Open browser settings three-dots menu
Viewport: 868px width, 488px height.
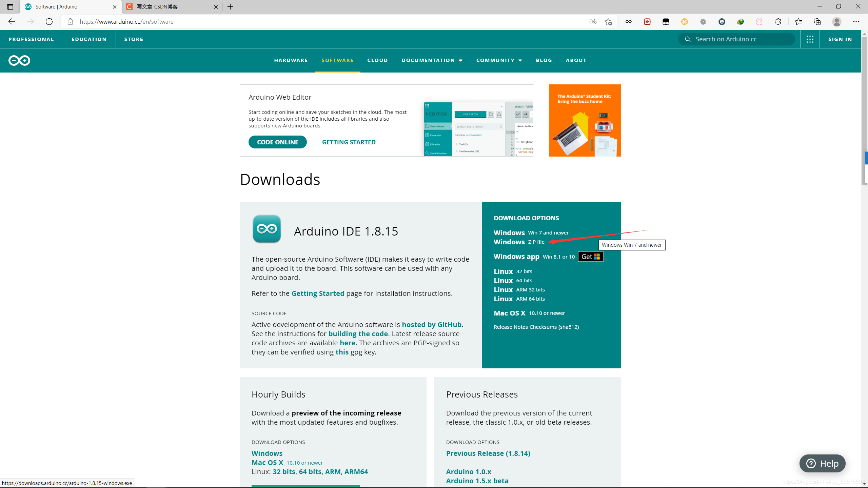856,22
